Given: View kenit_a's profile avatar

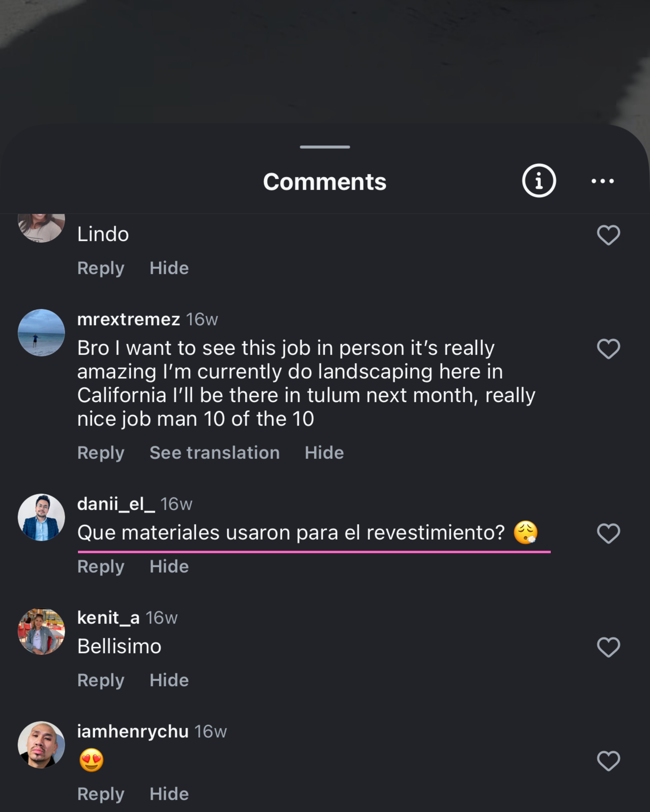Looking at the screenshot, I should (41, 632).
